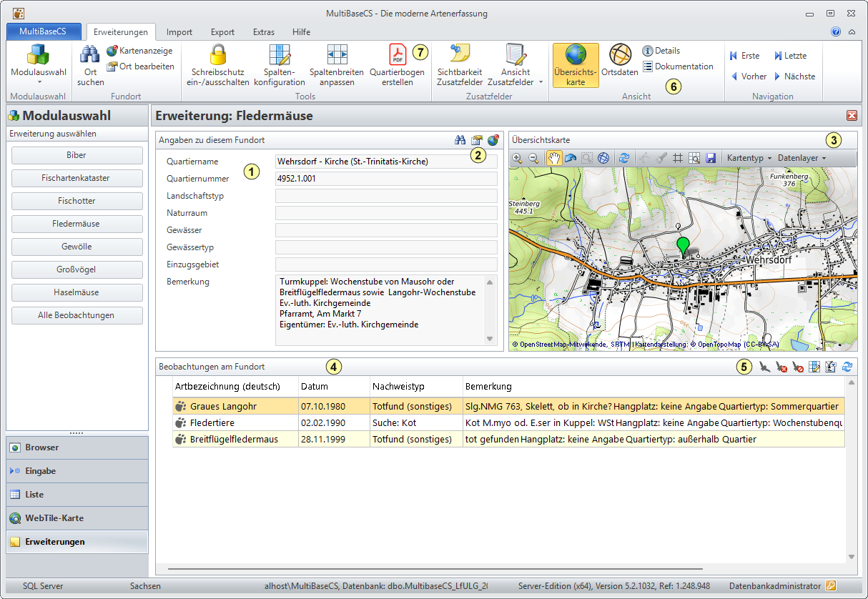This screenshot has width=868, height=599.
Task: Toggle the map grid tool
Action: (678, 158)
